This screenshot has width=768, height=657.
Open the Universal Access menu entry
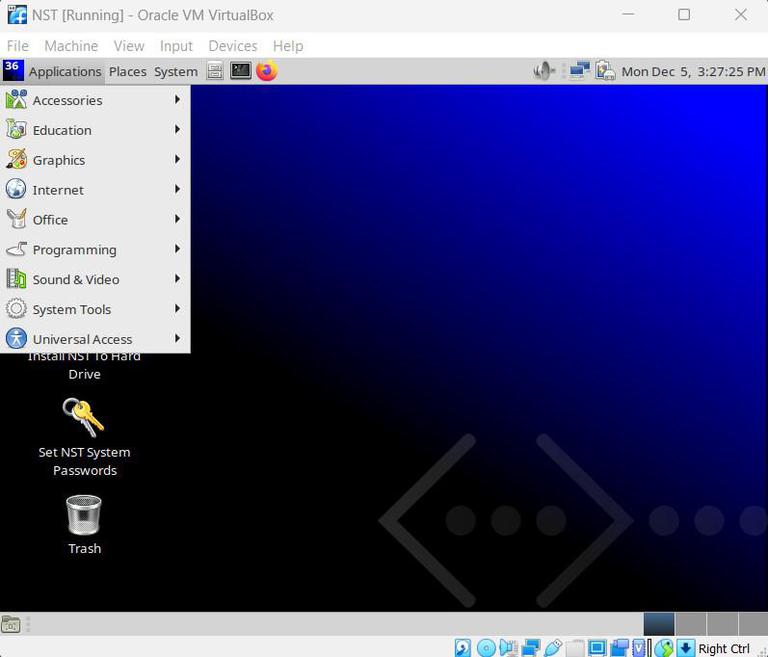[95, 339]
